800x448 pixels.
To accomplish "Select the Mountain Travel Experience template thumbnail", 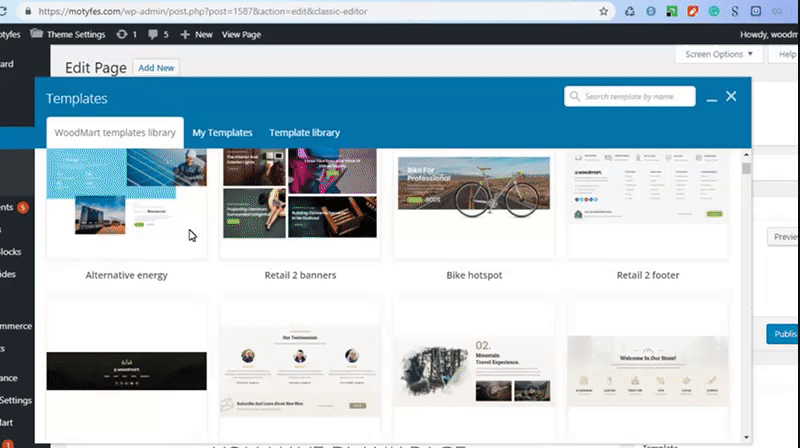I will pos(474,371).
